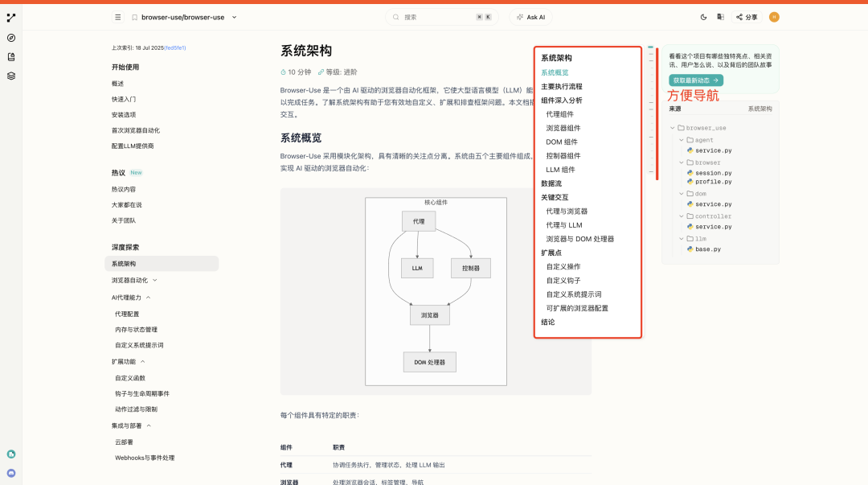Image resolution: width=868 pixels, height=485 pixels.
Task: Open the user avatar menu
Action: click(x=774, y=17)
